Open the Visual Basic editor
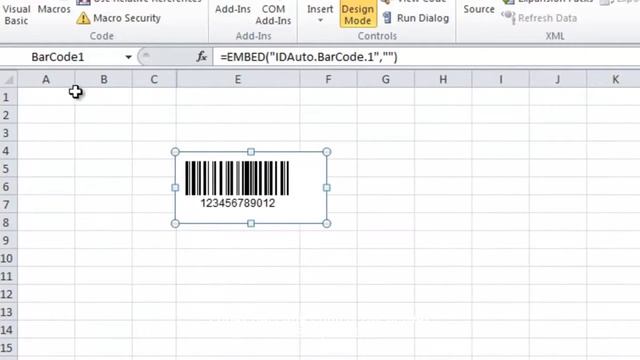This screenshot has height=360, width=640. coord(16,14)
